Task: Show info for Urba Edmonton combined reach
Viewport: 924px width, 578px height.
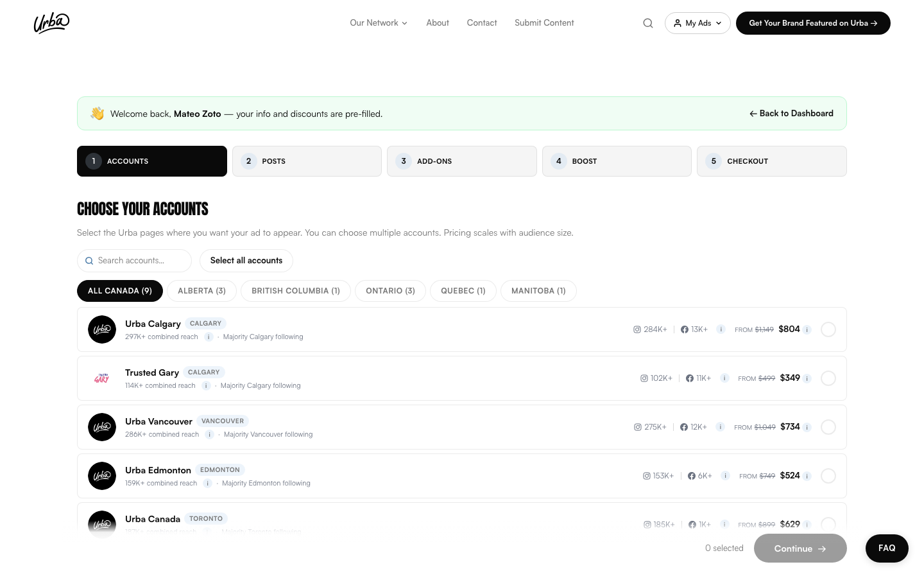Action: [x=207, y=483]
